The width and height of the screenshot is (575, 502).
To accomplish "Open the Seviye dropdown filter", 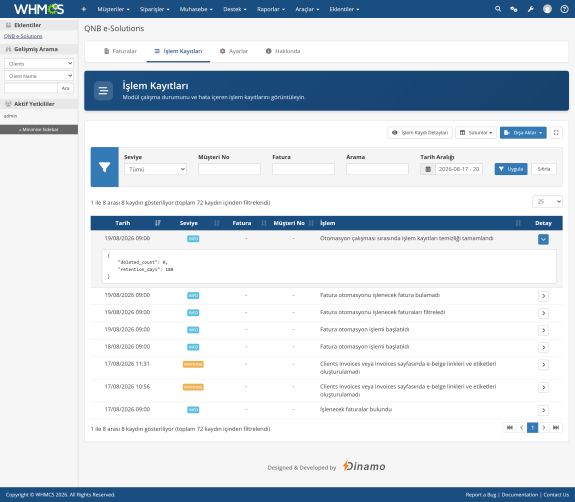I will click(155, 169).
